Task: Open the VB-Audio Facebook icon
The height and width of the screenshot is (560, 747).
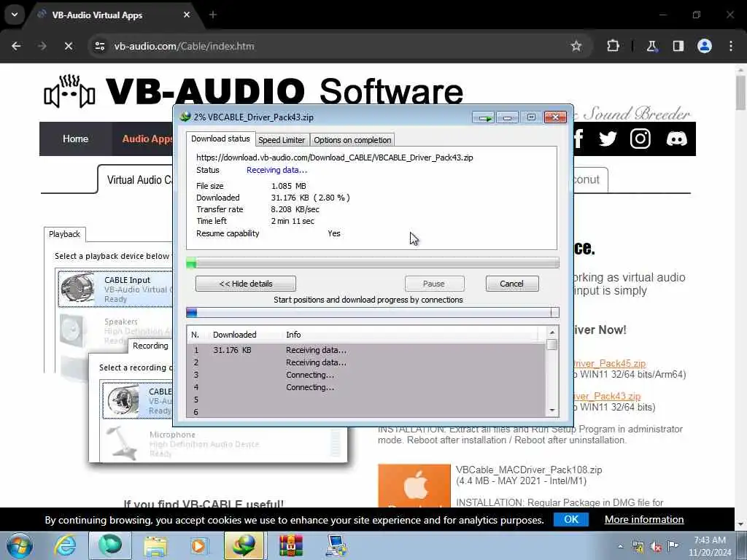Action: [x=578, y=139]
